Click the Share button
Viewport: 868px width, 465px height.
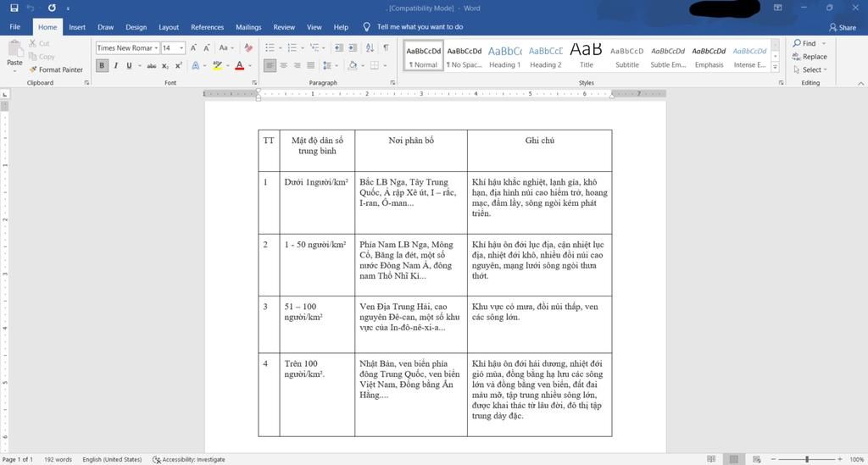point(843,27)
